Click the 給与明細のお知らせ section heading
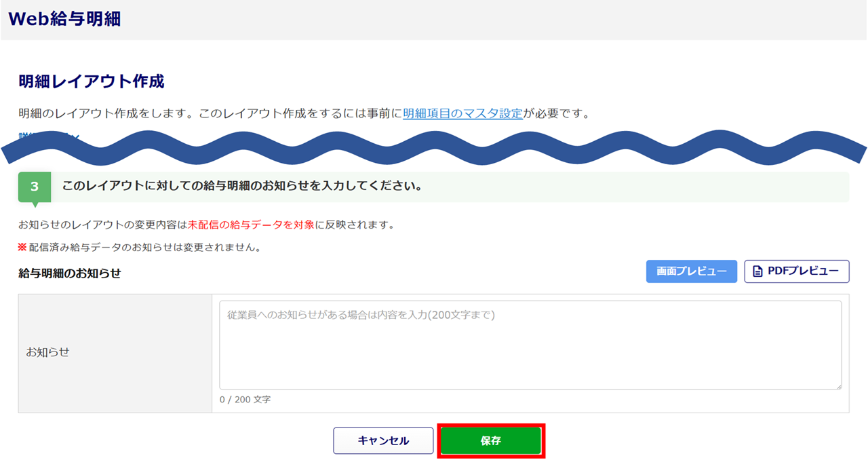This screenshot has width=868, height=475. pos(70,273)
